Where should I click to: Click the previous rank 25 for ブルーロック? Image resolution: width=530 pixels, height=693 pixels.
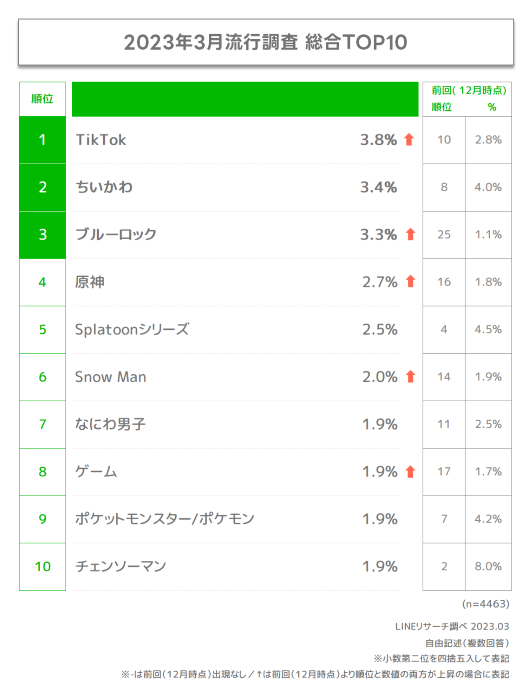tap(444, 234)
